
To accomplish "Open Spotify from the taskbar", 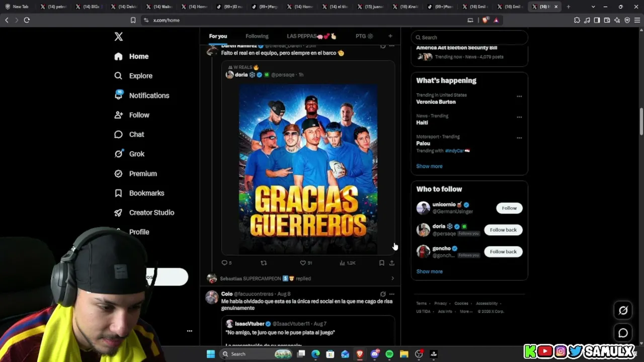I will 389,354.
